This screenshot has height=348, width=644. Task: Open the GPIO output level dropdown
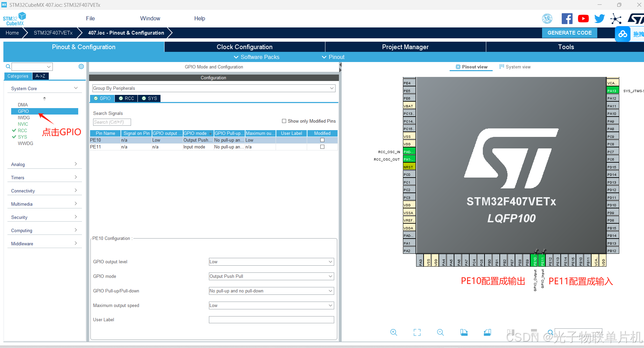coord(271,262)
